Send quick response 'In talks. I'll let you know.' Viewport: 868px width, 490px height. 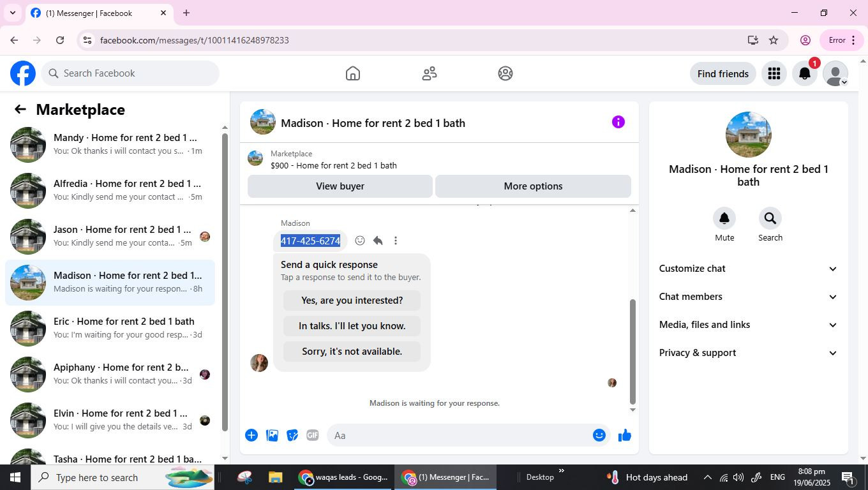(352, 326)
